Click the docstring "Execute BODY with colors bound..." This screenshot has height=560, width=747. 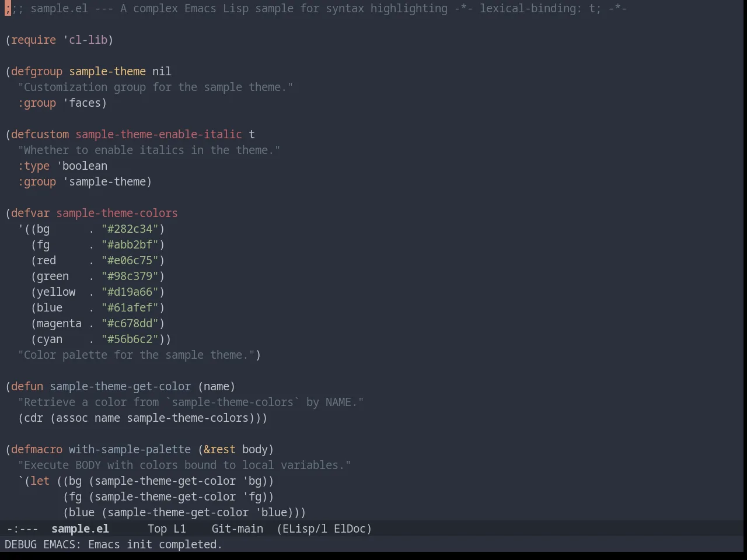pyautogui.click(x=184, y=465)
